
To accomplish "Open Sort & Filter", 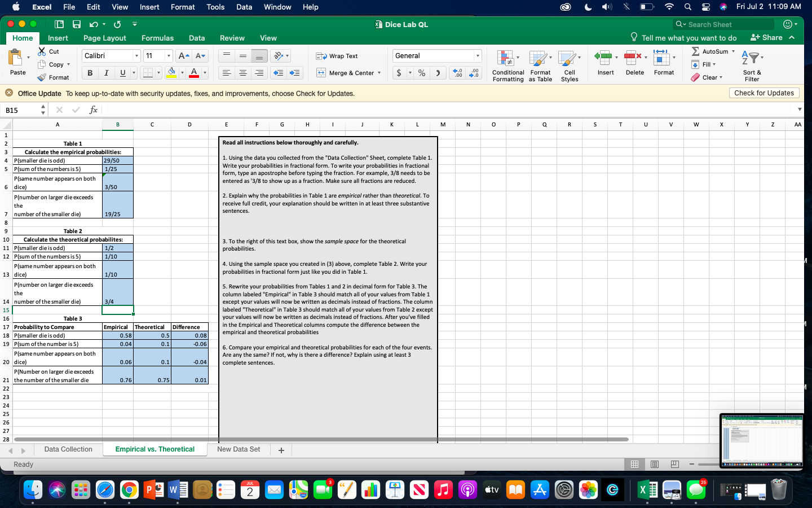I will pos(752,65).
